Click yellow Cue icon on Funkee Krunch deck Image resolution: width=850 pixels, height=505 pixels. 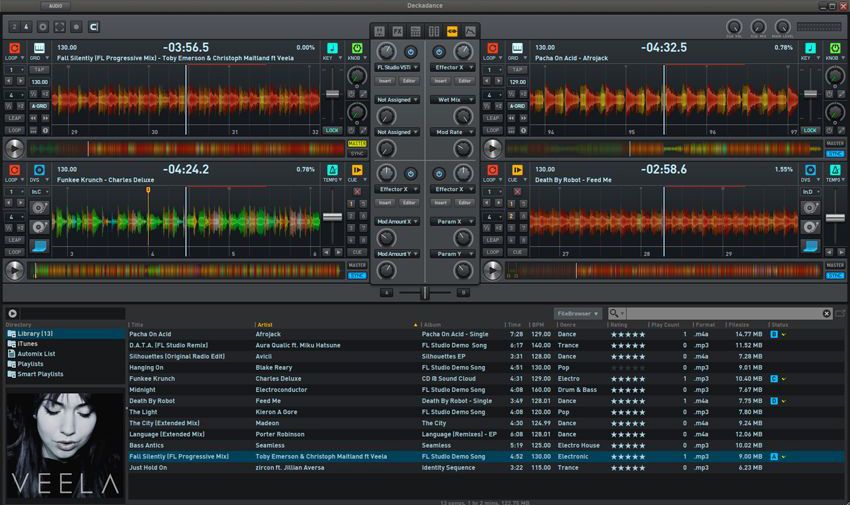(357, 170)
